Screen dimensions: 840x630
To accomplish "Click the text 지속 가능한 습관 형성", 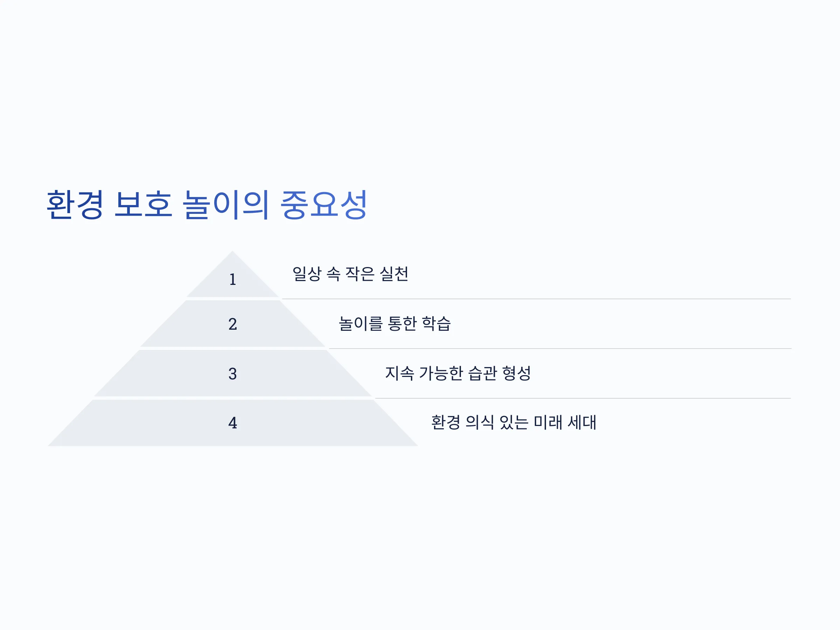I will coord(458,373).
